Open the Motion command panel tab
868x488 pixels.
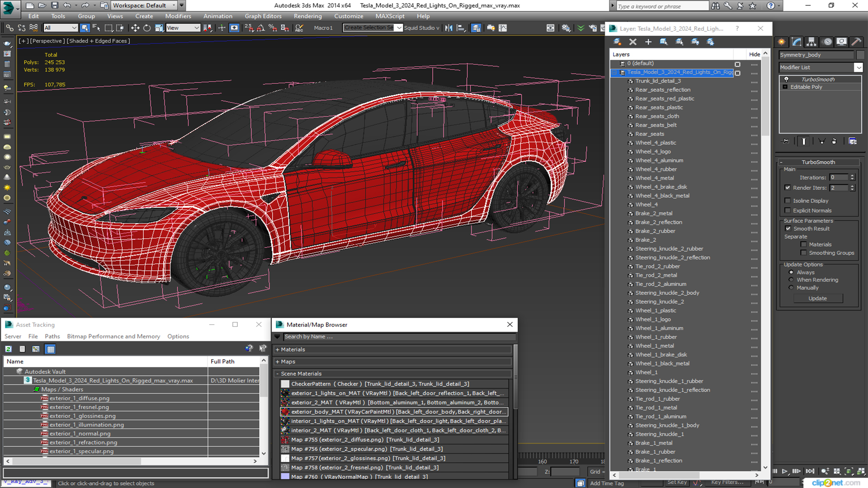point(827,42)
